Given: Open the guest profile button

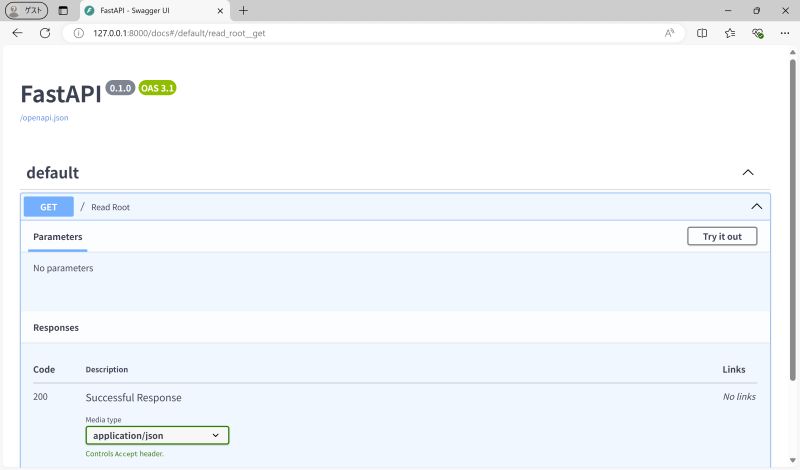Looking at the screenshot, I should coord(26,10).
